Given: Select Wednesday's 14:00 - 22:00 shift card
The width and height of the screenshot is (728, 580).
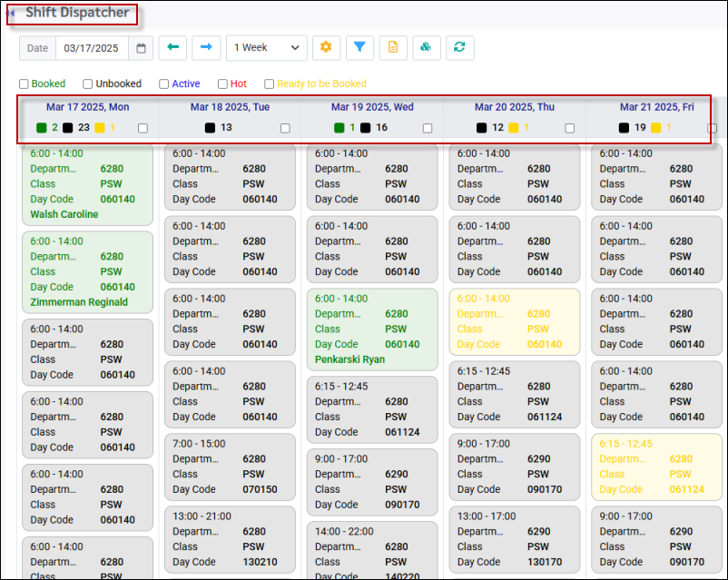Looking at the screenshot, I should [x=372, y=550].
